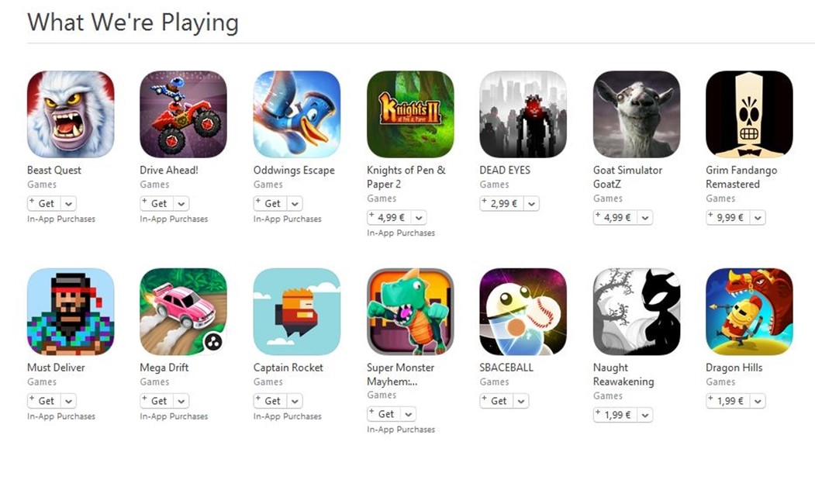Expand dropdown next to DEAD EYES 2,99 € price
Viewport: 815px width, 504px height.
[531, 204]
